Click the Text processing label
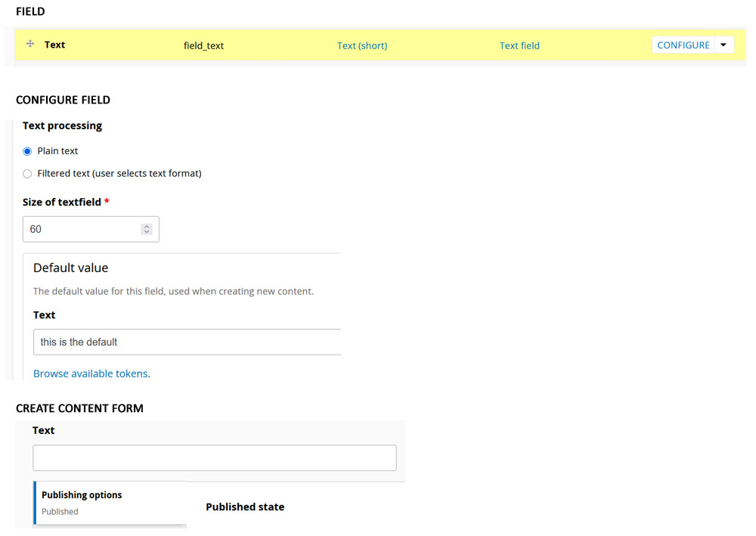The height and width of the screenshot is (536, 756). (x=62, y=125)
